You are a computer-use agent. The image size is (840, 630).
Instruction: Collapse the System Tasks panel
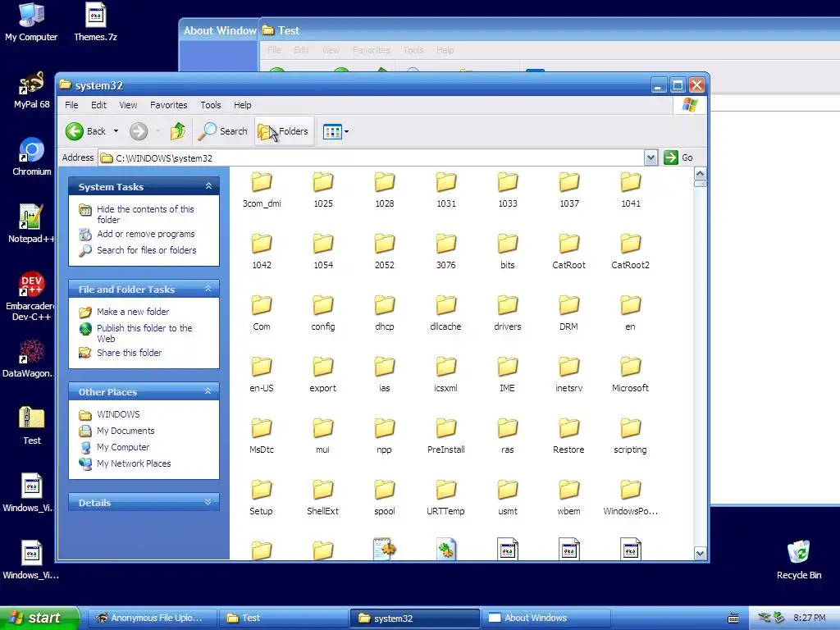tap(208, 186)
